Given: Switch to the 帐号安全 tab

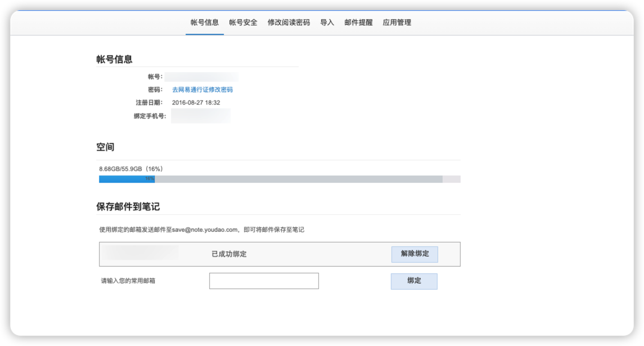Looking at the screenshot, I should [243, 23].
